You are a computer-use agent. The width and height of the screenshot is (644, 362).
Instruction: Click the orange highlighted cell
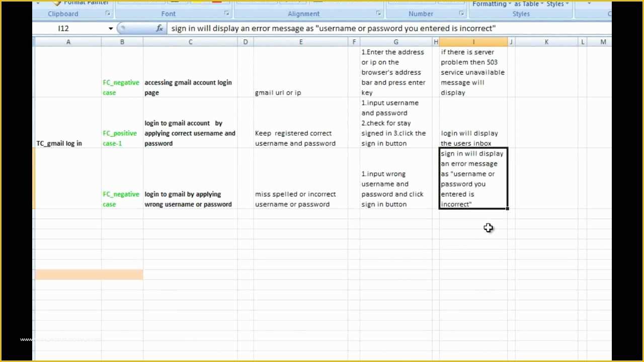pos(89,274)
